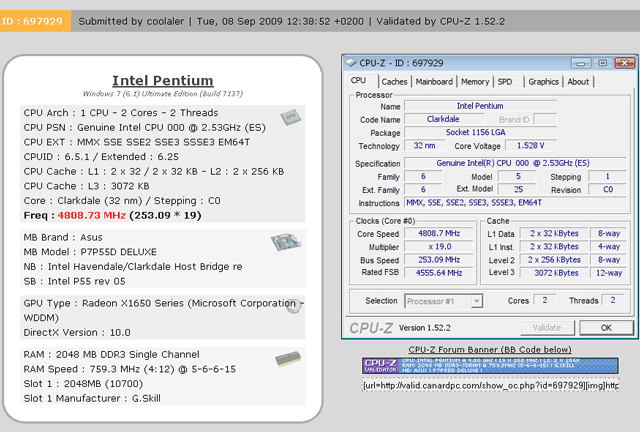
Task: Click the Core Speed value 4808.7 MHz
Action: point(439,234)
